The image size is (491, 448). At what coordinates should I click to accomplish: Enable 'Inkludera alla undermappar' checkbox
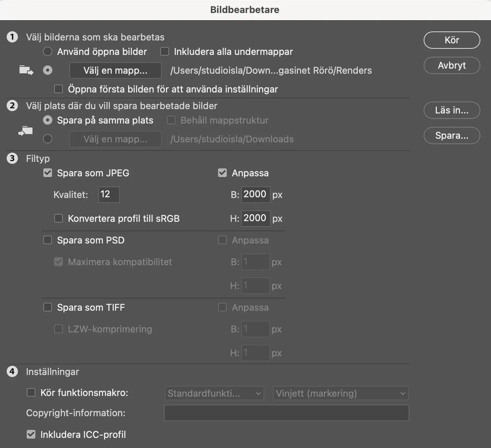tap(165, 52)
